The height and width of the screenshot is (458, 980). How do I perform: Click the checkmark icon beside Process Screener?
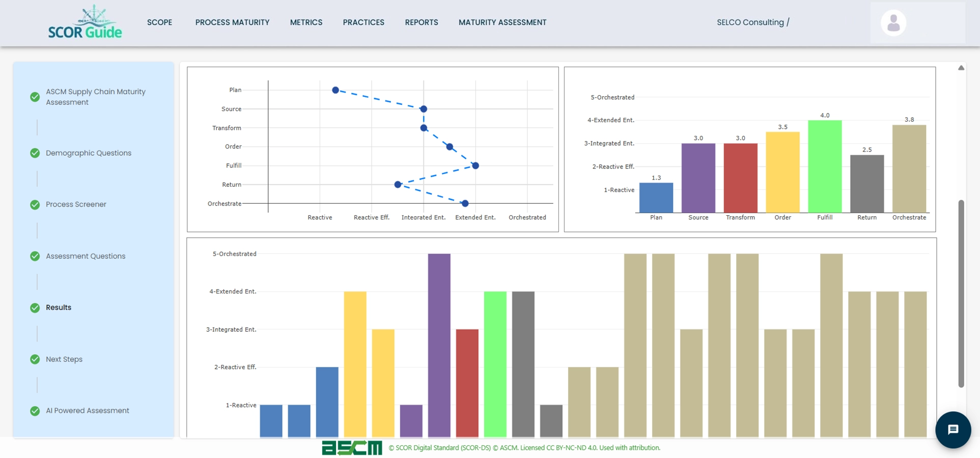[x=35, y=205]
